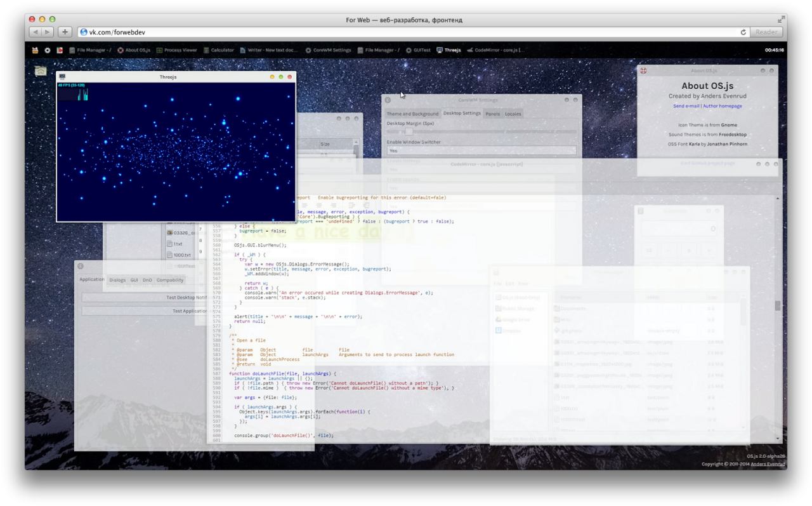Open the Author homepage link
This screenshot has height=506, width=812.
723,106
